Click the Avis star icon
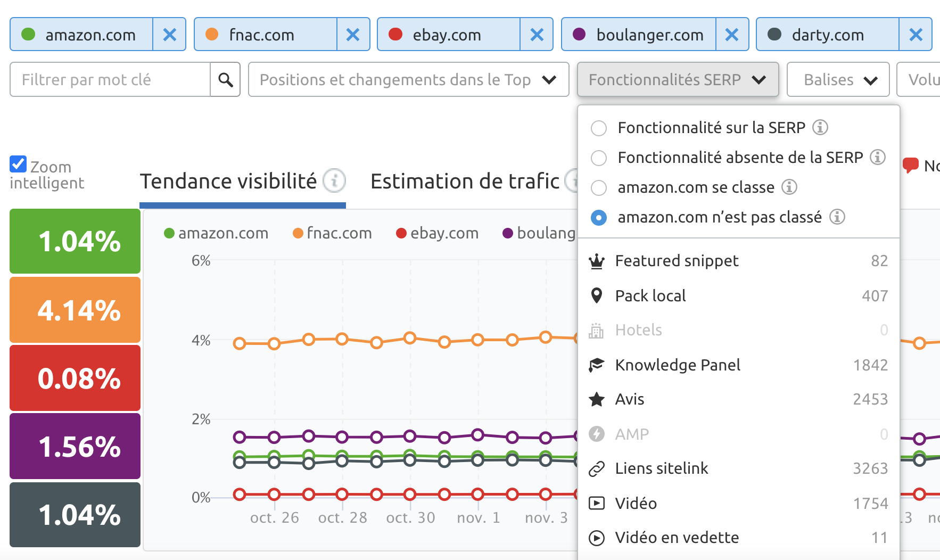940x560 pixels. (597, 399)
